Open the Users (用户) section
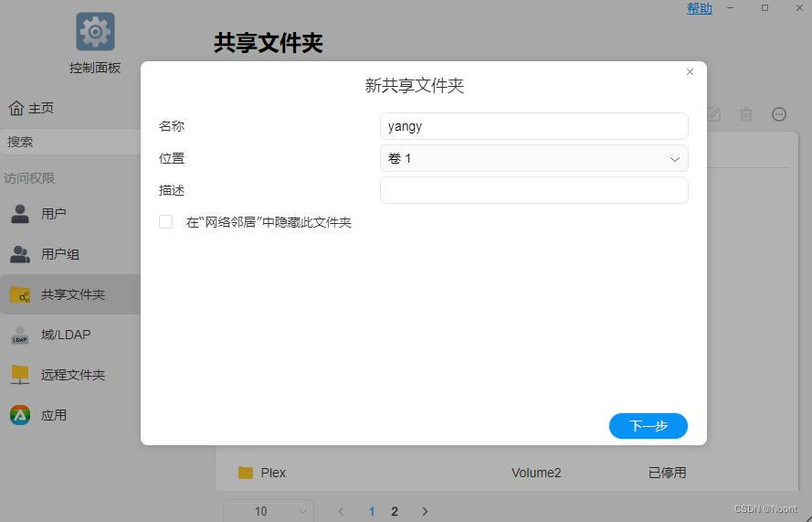The height and width of the screenshot is (522, 812). pos(70,214)
